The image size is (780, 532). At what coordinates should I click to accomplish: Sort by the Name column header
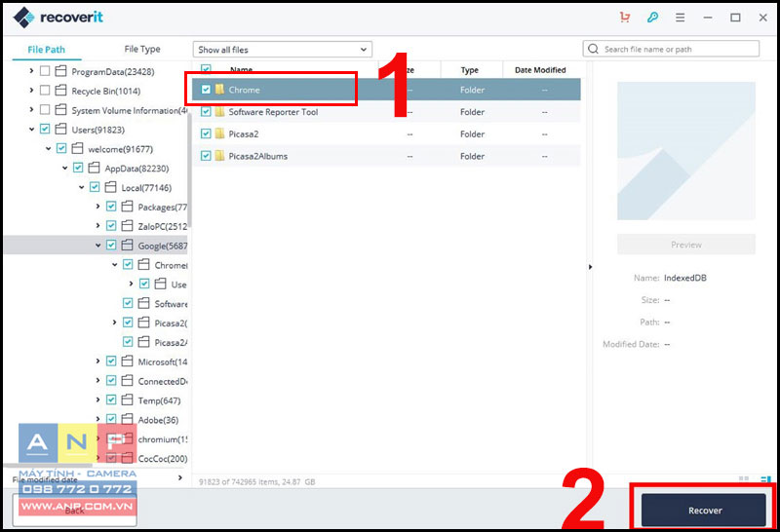(241, 69)
